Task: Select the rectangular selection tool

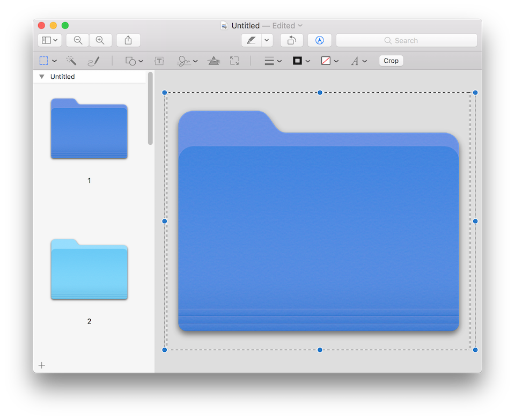Action: 44,61
